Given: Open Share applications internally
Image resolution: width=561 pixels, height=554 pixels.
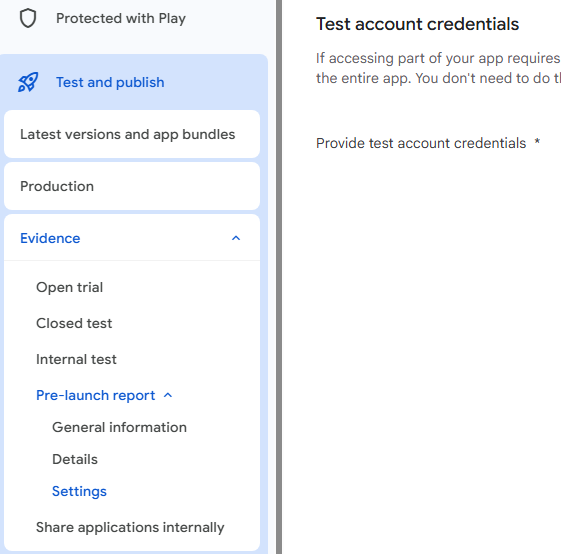Looking at the screenshot, I should point(130,527).
